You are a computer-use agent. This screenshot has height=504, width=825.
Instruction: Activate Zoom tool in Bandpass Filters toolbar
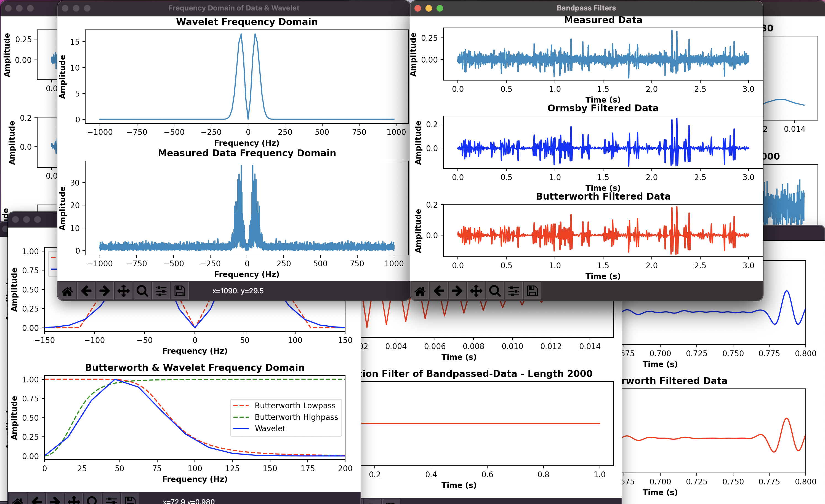pyautogui.click(x=495, y=291)
